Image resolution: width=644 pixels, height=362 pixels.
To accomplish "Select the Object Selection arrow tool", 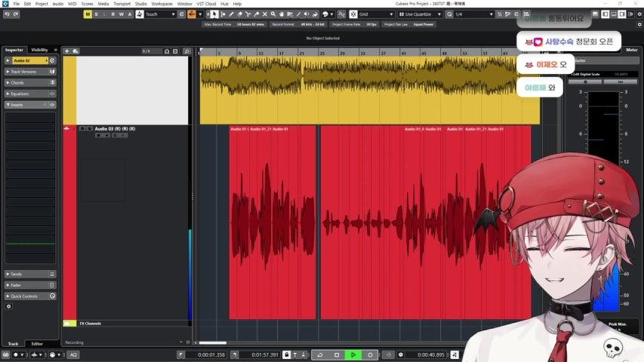I will 214,14.
